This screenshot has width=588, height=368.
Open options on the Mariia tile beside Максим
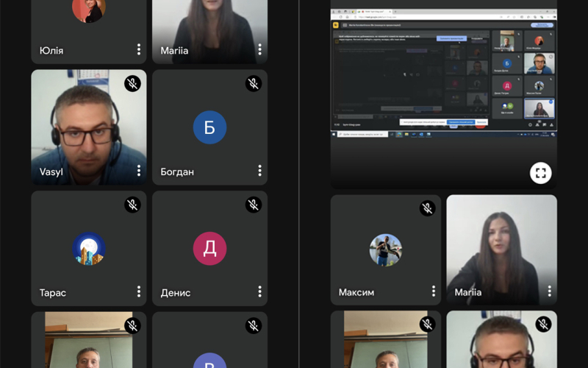[549, 291]
